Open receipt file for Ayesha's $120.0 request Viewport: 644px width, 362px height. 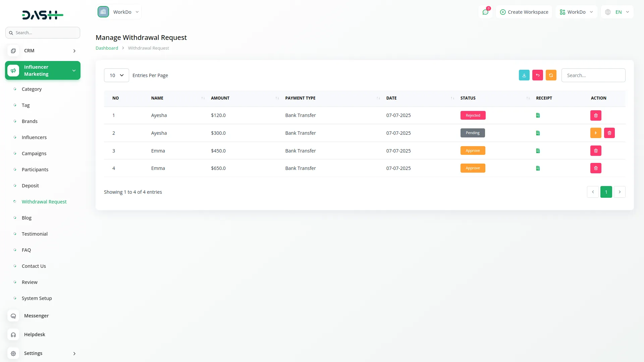click(538, 115)
